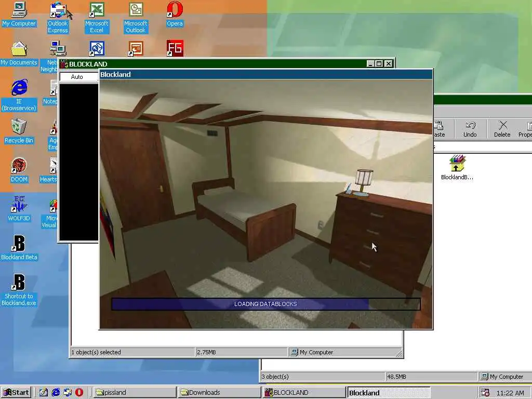Click Paste in the Explorer toolbar

(439, 129)
